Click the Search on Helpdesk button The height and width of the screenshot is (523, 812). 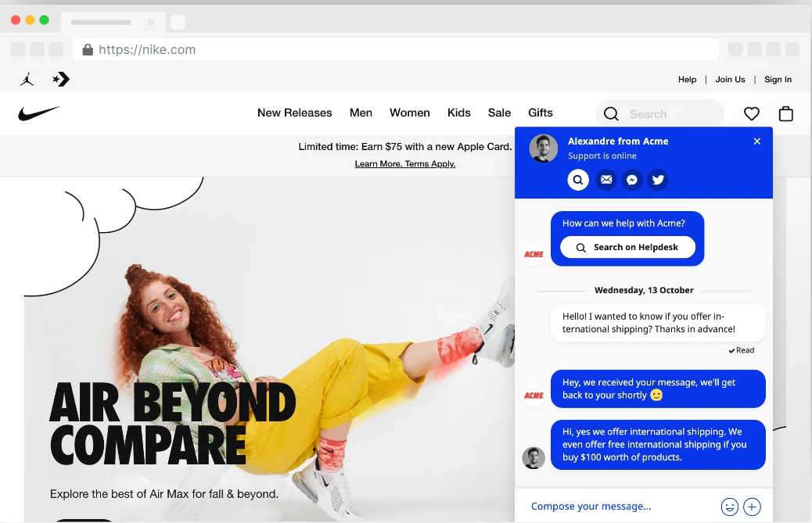tap(627, 247)
